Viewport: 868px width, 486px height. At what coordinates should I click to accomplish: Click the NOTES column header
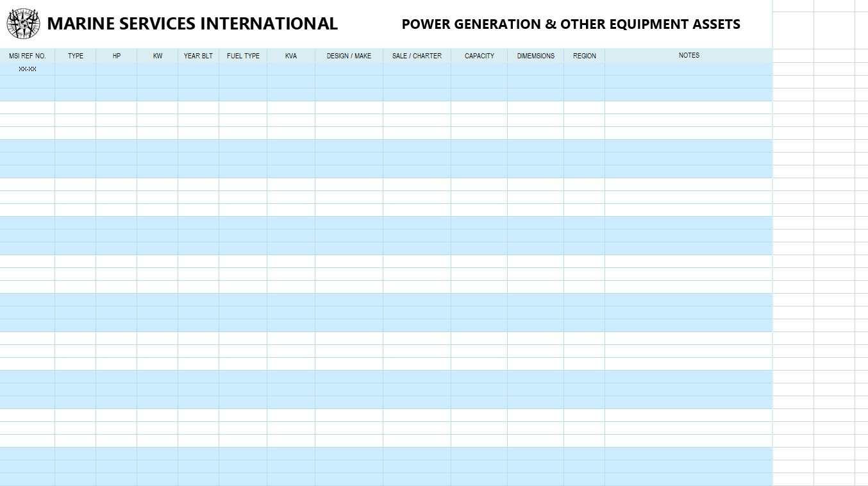(689, 56)
